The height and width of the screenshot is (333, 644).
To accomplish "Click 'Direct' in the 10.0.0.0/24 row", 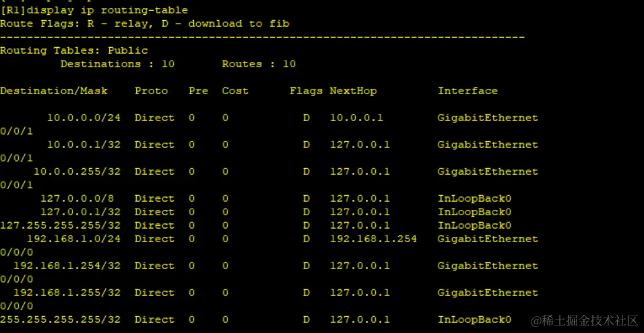I will [154, 118].
